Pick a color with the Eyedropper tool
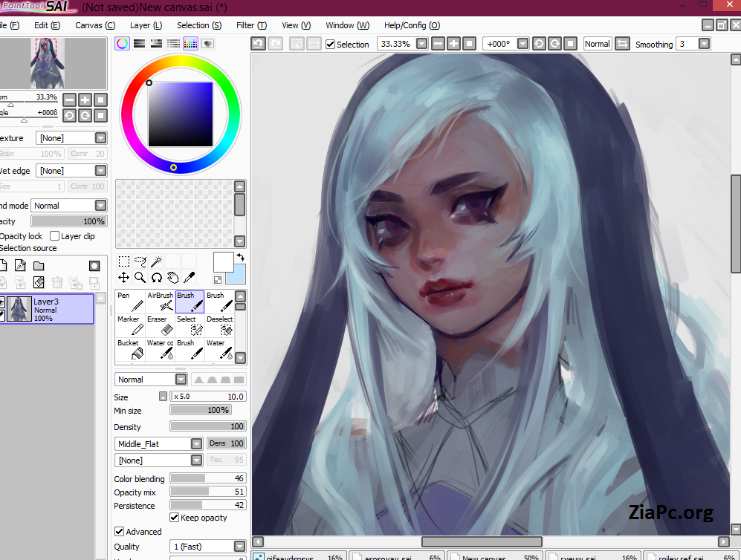The height and width of the screenshot is (560, 741). [x=188, y=277]
